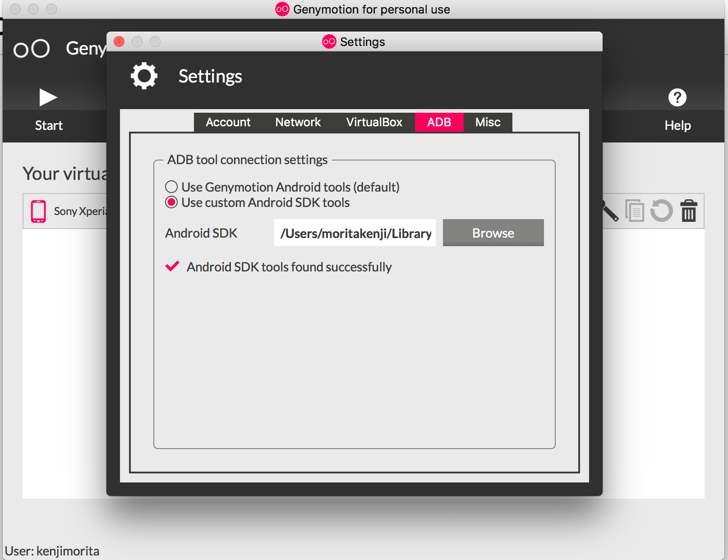The image size is (728, 560).
Task: Click the Start play icon in main window
Action: [48, 97]
